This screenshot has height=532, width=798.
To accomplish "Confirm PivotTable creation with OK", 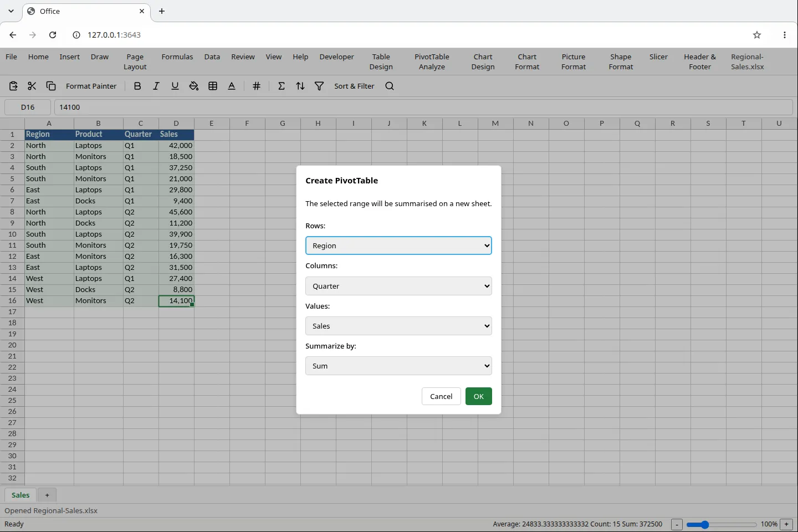I will [x=479, y=396].
